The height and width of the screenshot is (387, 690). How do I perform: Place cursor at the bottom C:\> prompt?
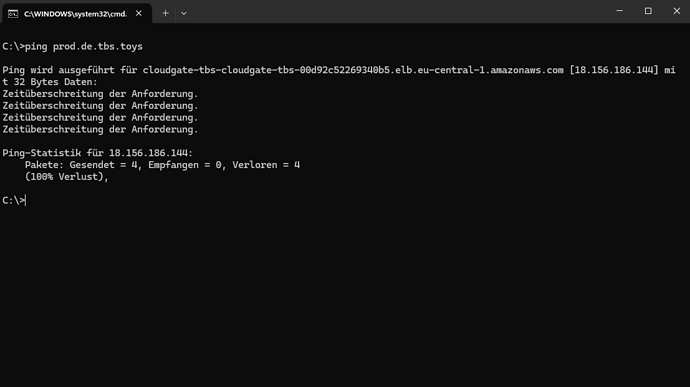tap(14, 201)
